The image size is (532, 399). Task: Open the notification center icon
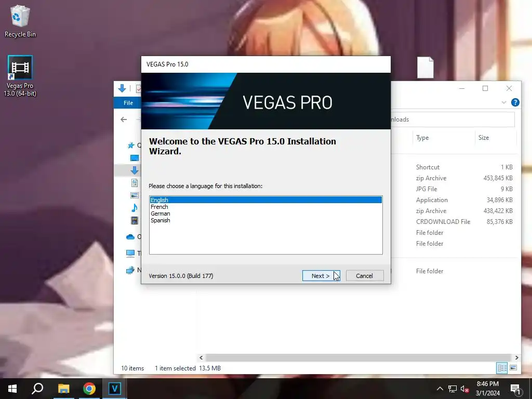click(515, 389)
